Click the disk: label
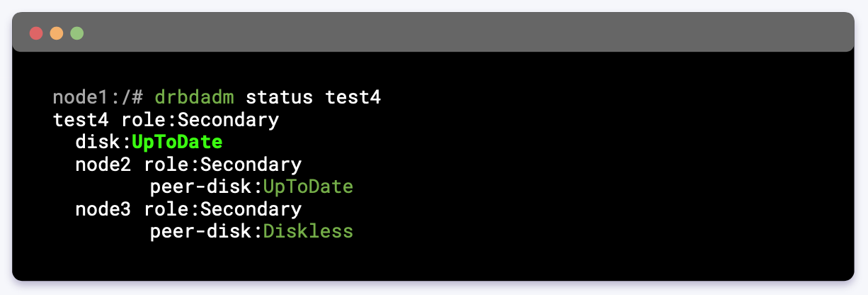Image resolution: width=868 pixels, height=295 pixels. (103, 143)
